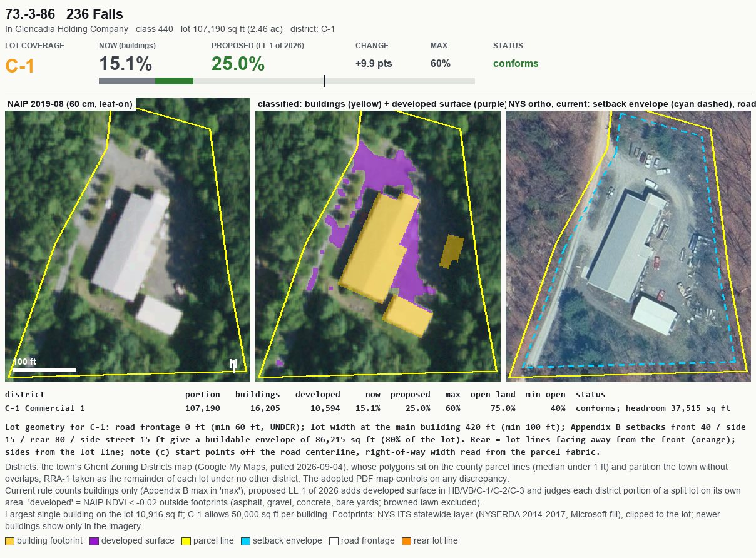The image size is (756, 558).
Task: Click the green proposed segment of coverage bar
Action: click(174, 81)
